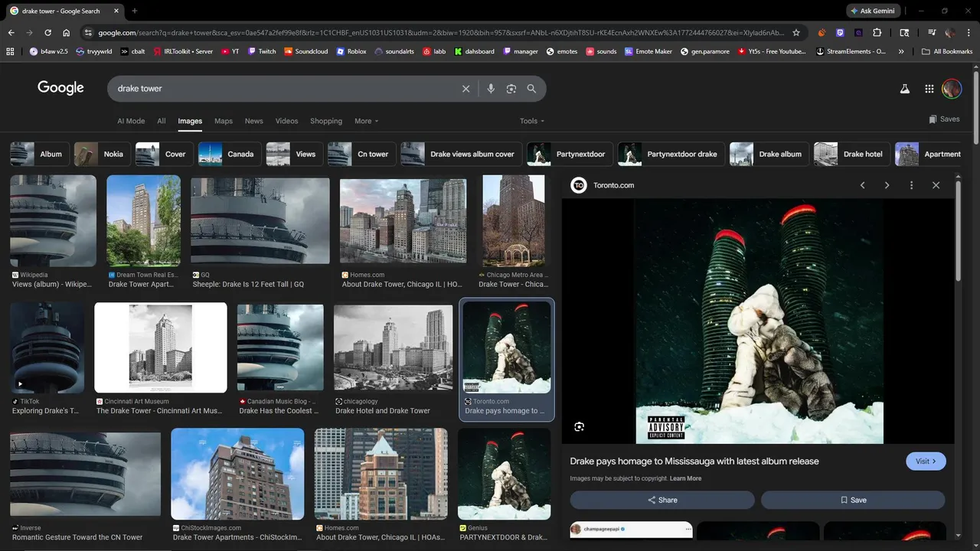The image size is (980, 551).
Task: Filter images by the Drake hotel chip
Action: point(851,154)
